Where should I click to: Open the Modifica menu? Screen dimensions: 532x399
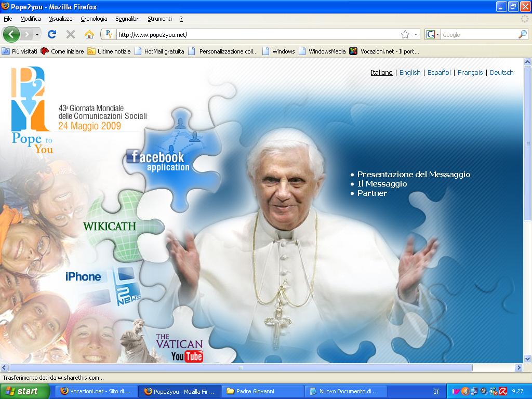click(x=31, y=19)
